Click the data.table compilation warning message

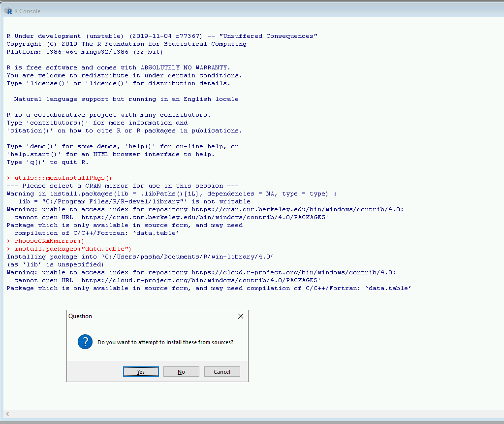207,288
